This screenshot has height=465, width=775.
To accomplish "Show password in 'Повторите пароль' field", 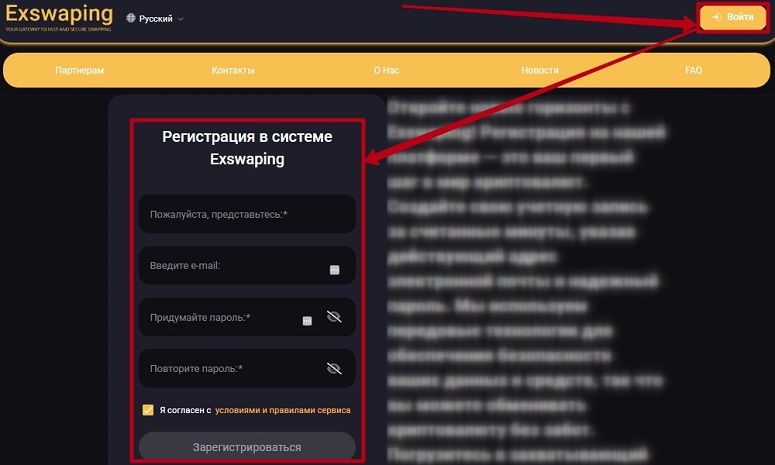I will (334, 368).
